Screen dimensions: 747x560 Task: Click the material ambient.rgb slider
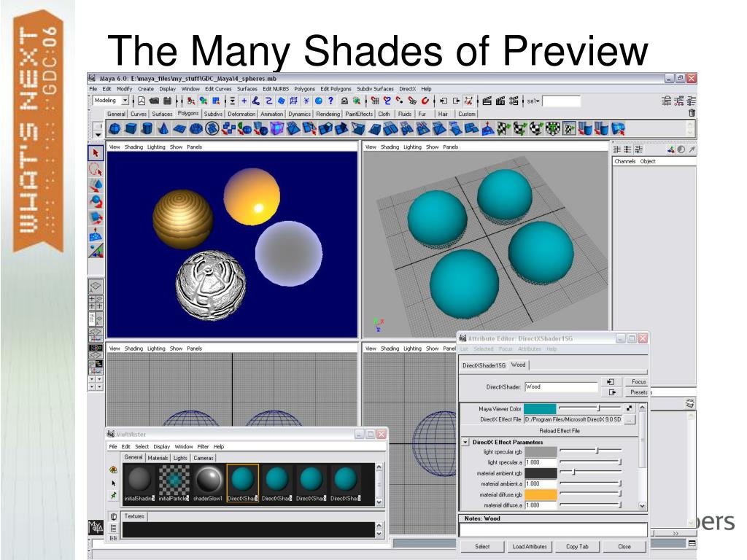(591, 472)
